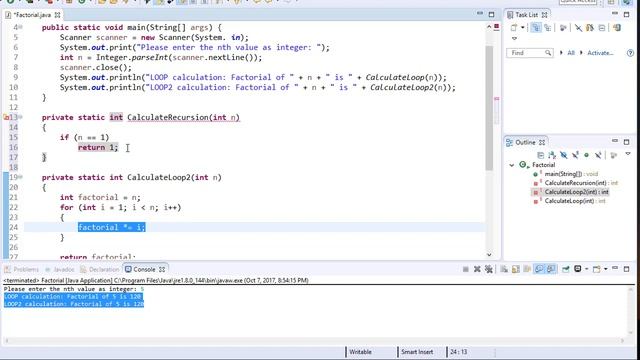Click the Collapse All icon in Outline
The height and width of the screenshot is (360, 640).
(541, 155)
